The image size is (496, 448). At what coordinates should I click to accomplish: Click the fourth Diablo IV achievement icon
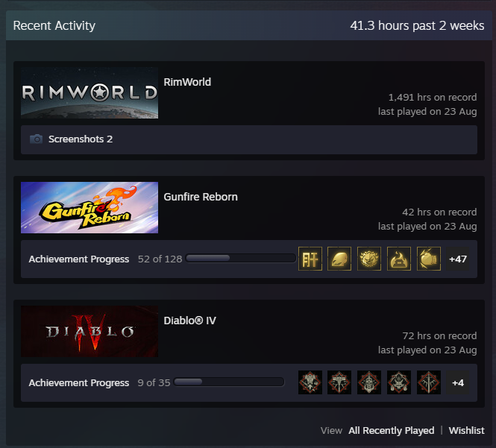[399, 382]
